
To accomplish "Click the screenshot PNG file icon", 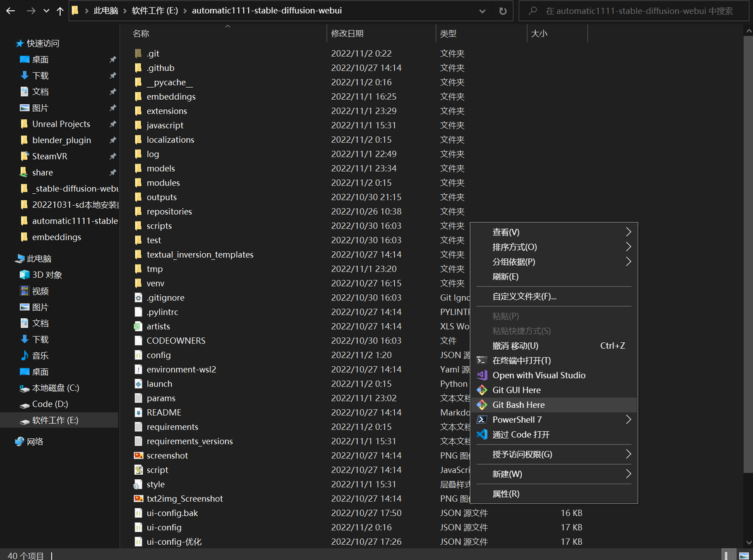I will click(x=138, y=455).
